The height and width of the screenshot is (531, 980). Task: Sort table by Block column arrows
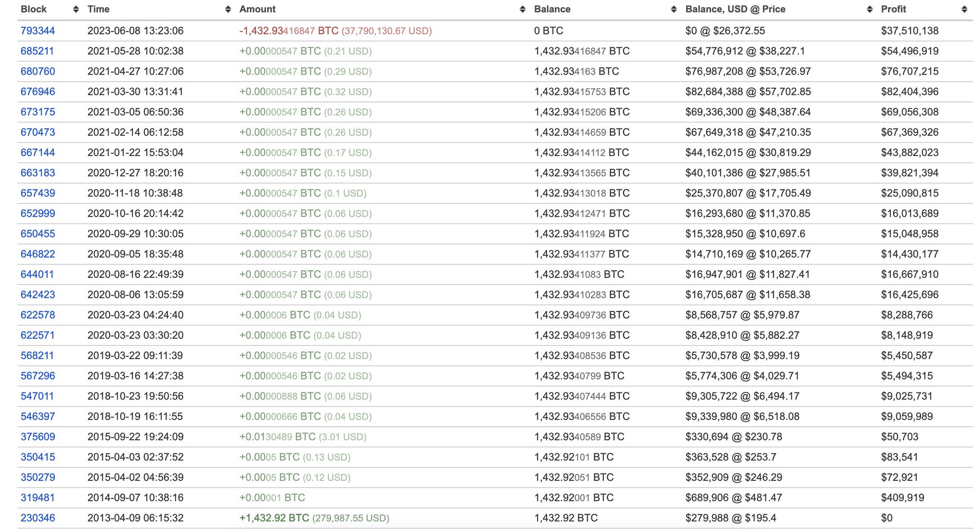tap(76, 10)
